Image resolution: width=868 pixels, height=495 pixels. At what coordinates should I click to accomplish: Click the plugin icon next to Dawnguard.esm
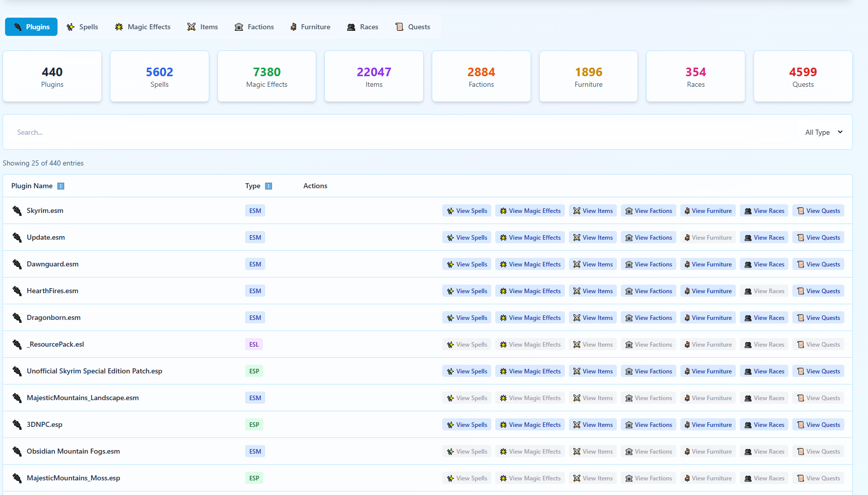(17, 264)
